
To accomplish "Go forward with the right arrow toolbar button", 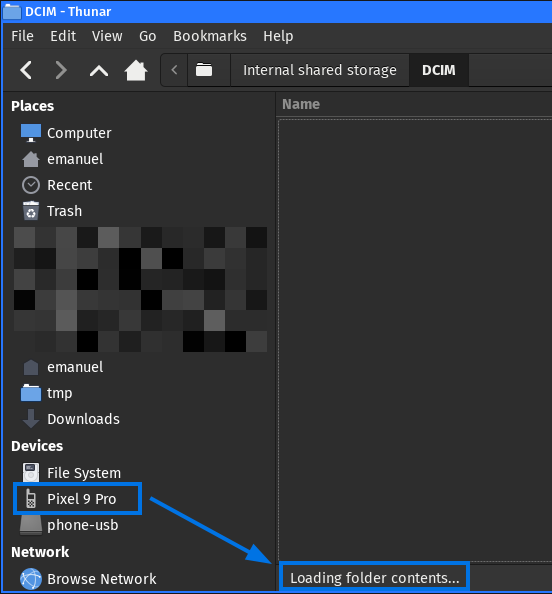I will (61, 70).
